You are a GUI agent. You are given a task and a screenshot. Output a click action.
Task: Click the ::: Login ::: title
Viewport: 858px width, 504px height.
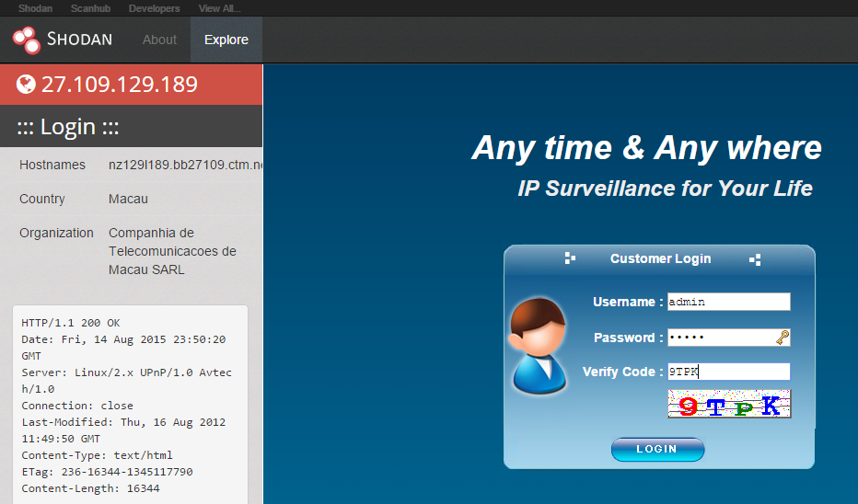coord(68,127)
